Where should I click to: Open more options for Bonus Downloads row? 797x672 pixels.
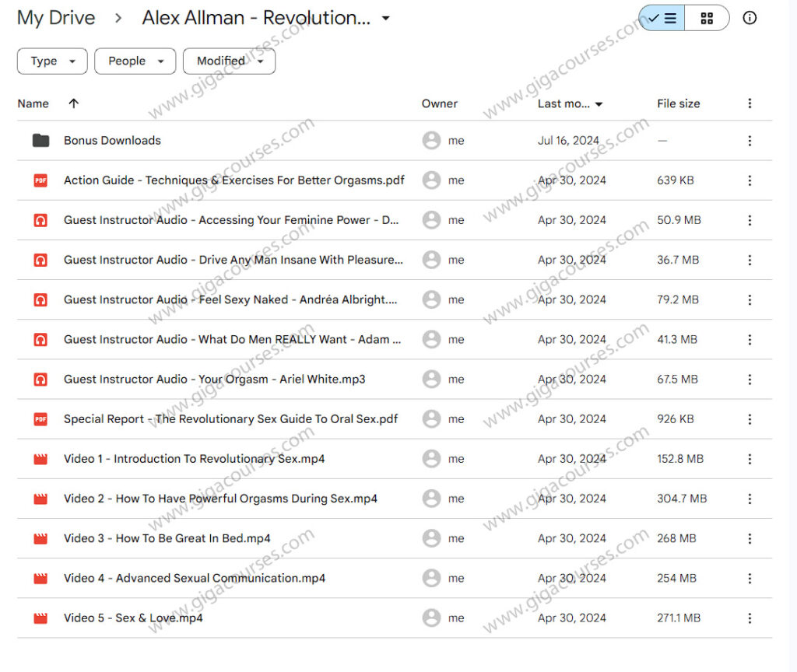pos(750,141)
